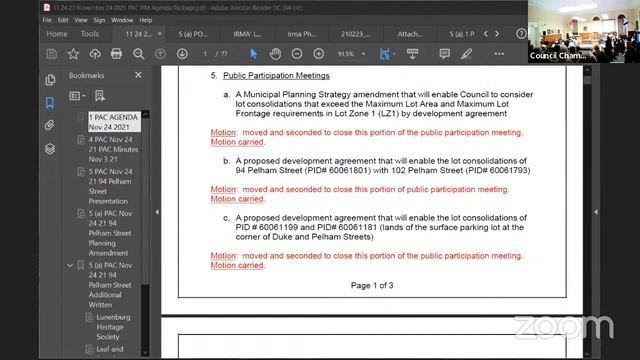The width and height of the screenshot is (640, 360).
Task: Open zoom level dropdown
Action: coord(363,54)
